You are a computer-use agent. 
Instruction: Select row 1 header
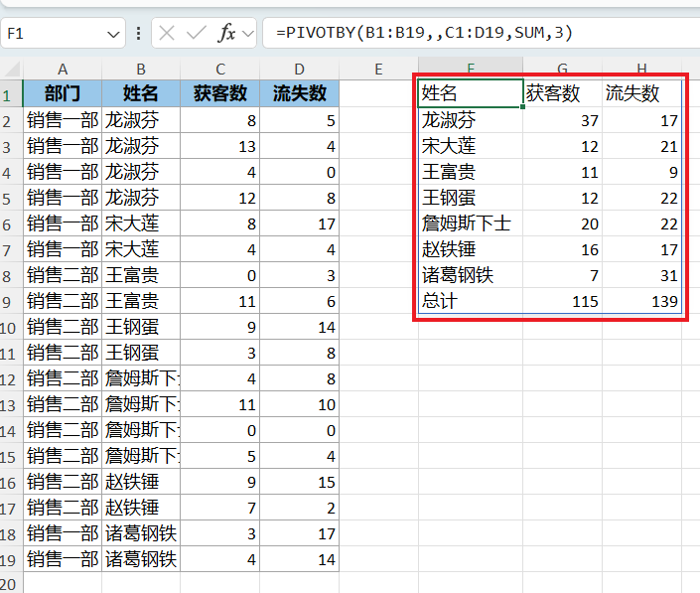(x=11, y=94)
